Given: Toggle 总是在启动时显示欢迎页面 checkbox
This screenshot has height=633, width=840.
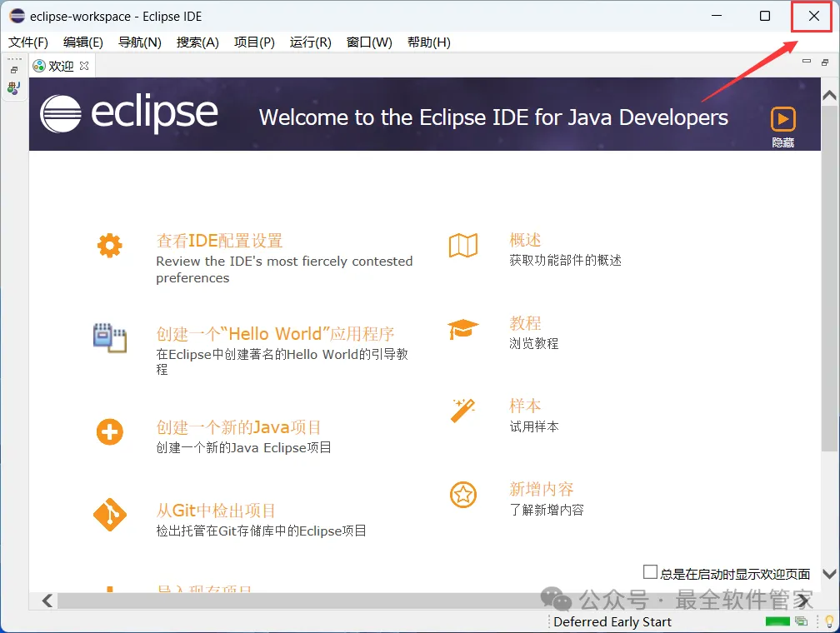Looking at the screenshot, I should 650,572.
